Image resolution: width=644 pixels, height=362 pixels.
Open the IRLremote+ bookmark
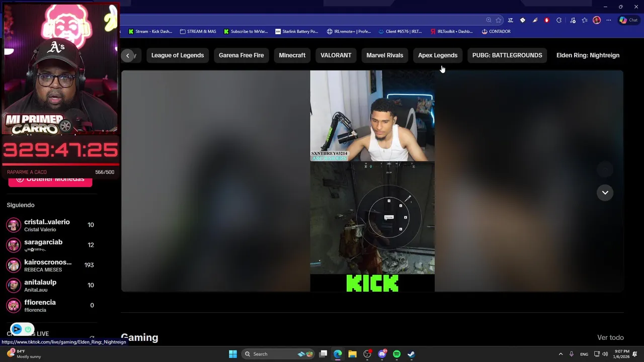click(349, 31)
